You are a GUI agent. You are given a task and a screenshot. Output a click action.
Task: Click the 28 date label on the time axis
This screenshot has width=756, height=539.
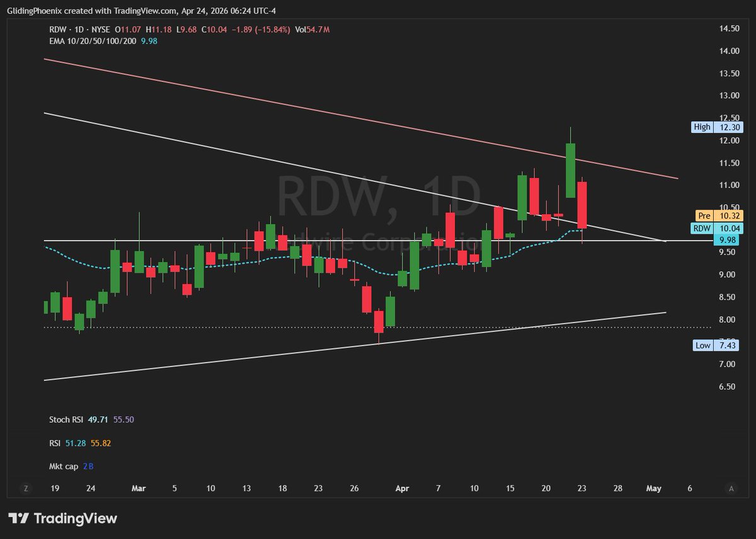coord(618,488)
